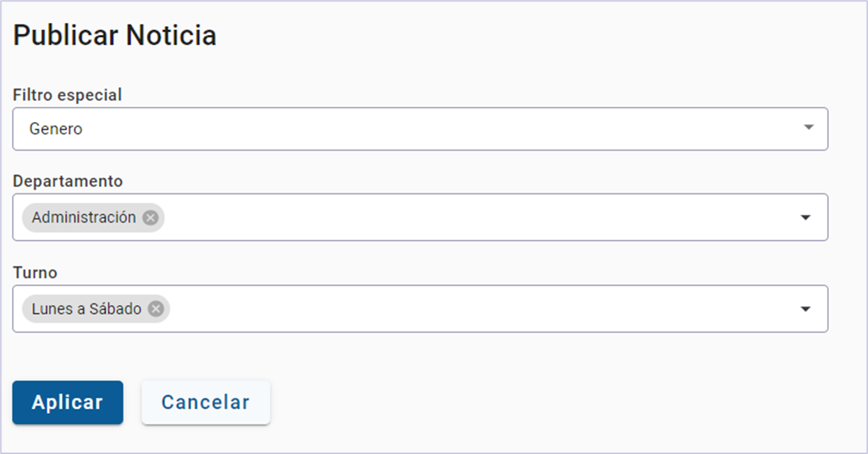Image resolution: width=868 pixels, height=454 pixels.
Task: Click the Administración chip label
Action: 84,218
